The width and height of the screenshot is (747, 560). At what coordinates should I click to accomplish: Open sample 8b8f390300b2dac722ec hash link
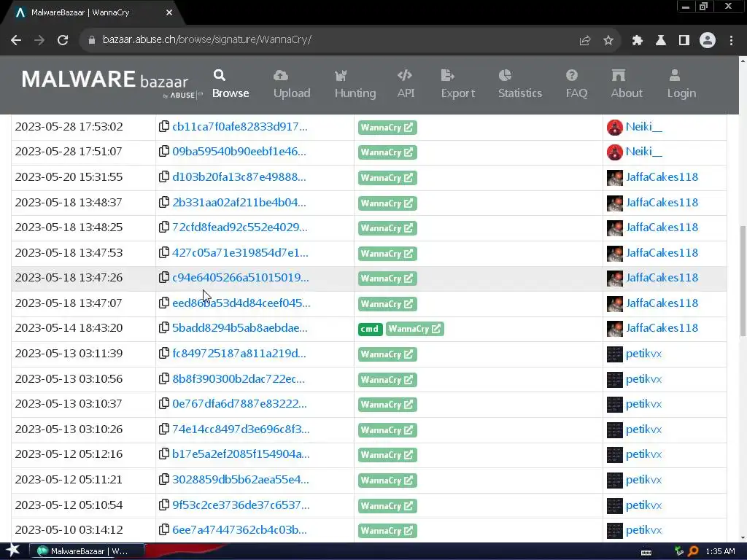point(239,379)
